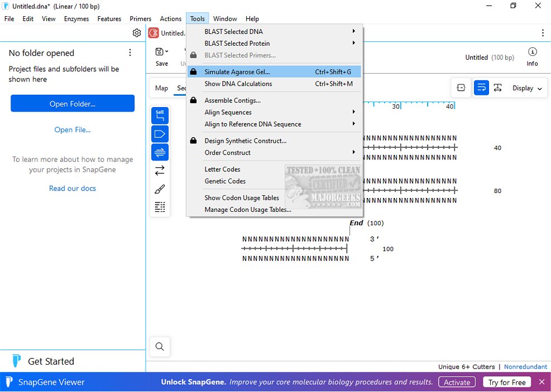Expand Order Construct submenu
This screenshot has width=551, height=392.
pos(354,152)
